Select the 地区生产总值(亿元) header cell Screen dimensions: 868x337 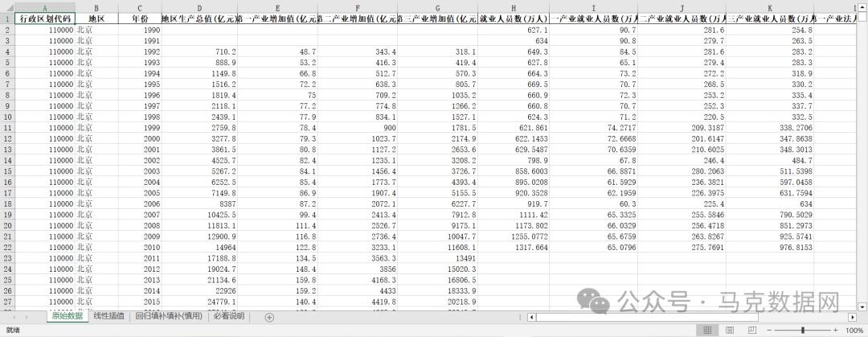199,18
